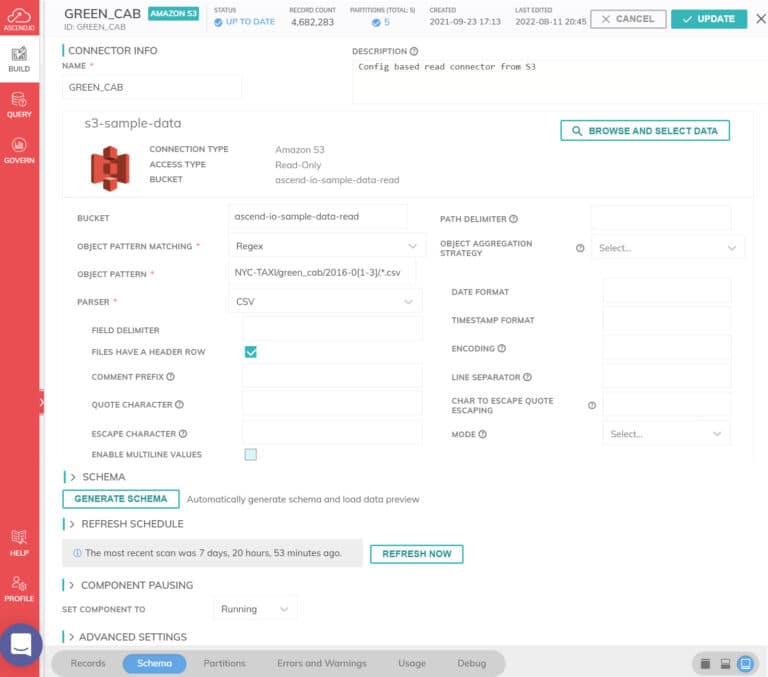Switch to the Partitions tab
The width and height of the screenshot is (768, 677).
coord(224,663)
